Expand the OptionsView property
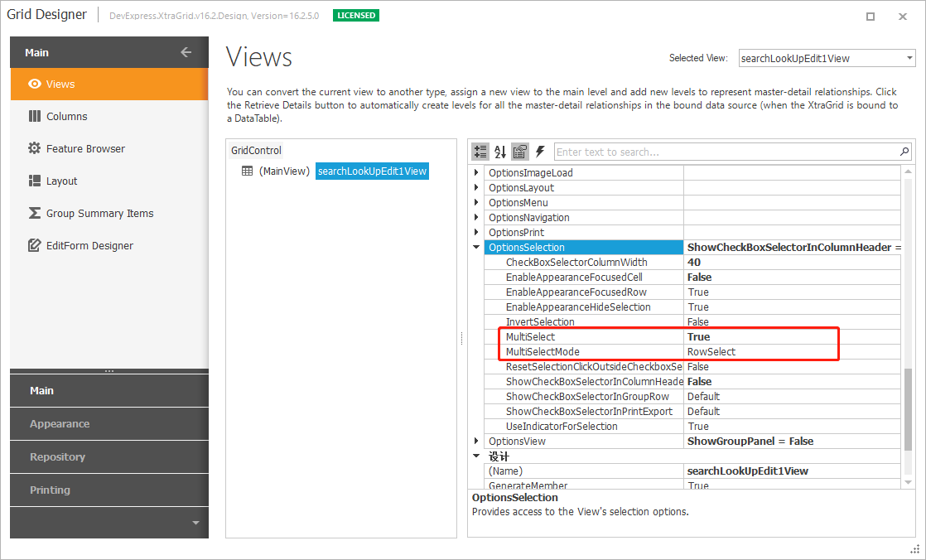 click(476, 441)
